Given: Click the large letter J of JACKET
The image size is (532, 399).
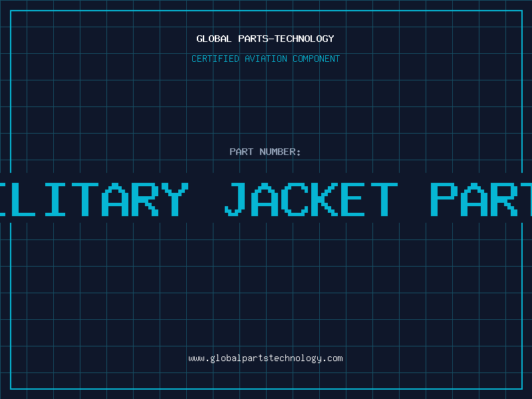Looking at the screenshot, I should click(235, 199).
